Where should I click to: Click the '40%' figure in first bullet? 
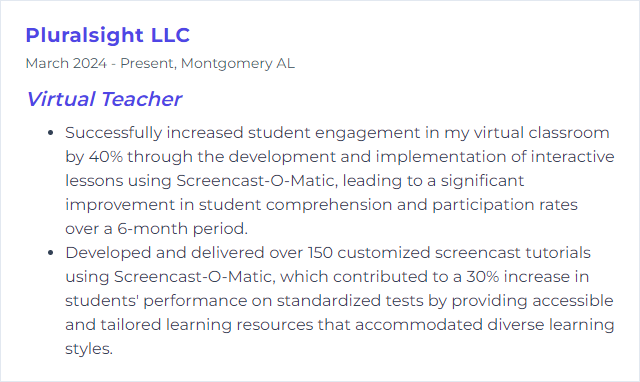106,157
